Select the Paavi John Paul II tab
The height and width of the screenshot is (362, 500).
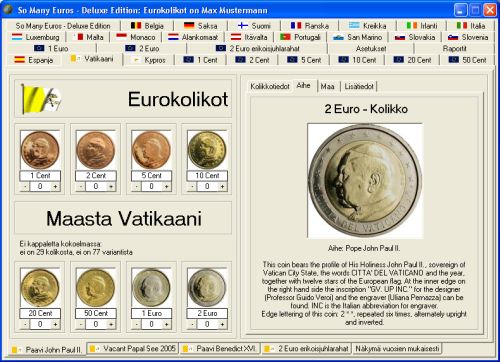(x=47, y=350)
